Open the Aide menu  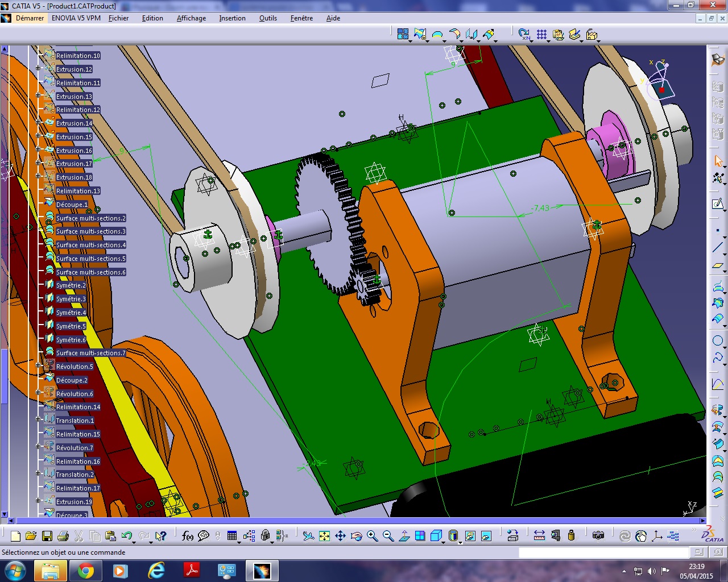(x=333, y=18)
